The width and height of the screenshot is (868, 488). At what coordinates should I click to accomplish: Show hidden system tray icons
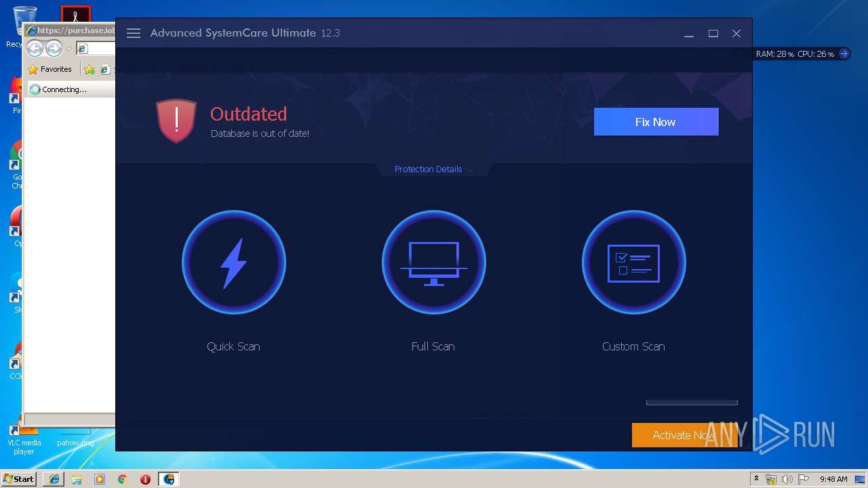pos(757,479)
